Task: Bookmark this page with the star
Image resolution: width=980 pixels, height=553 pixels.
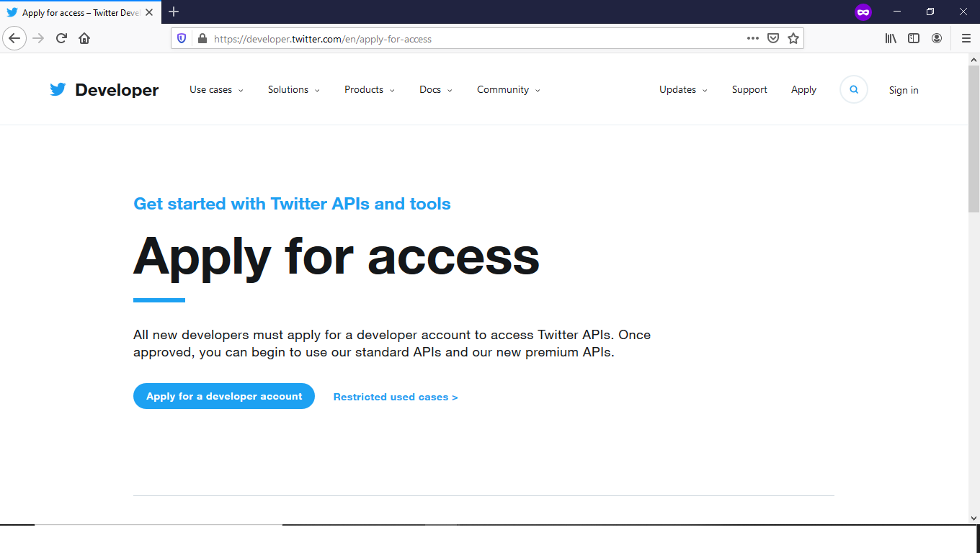Action: tap(793, 39)
